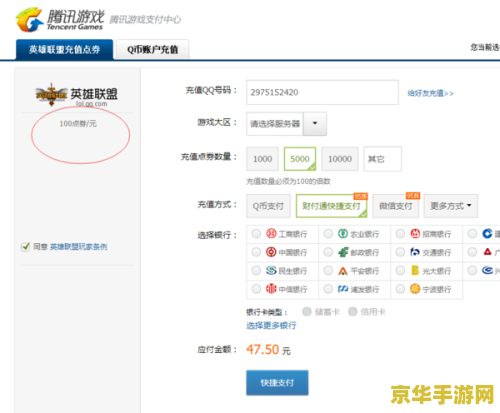
Task: Click the 宁波银行 orange logo icon
Action: click(x=415, y=289)
